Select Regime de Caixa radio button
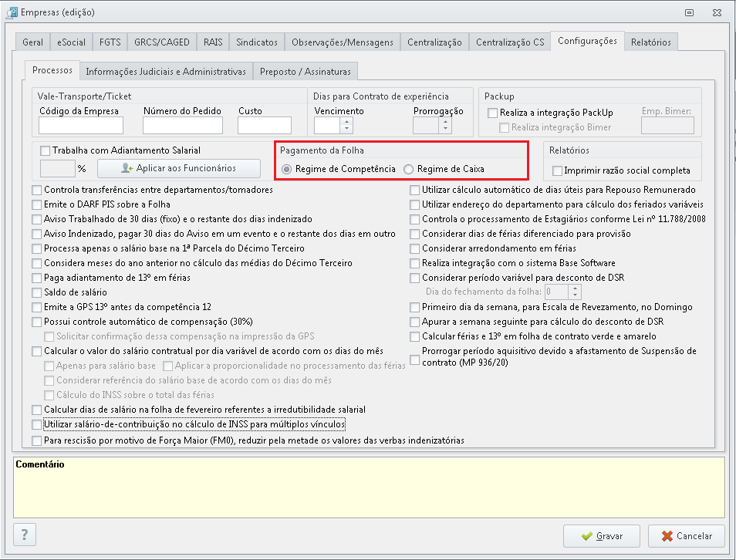The width and height of the screenshot is (736, 560). coord(408,169)
